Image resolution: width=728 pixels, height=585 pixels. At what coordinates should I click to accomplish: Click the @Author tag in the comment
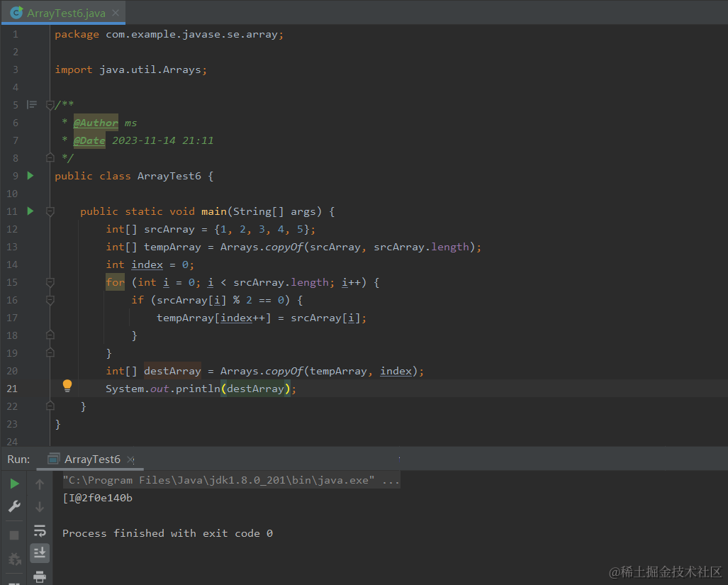(96, 123)
